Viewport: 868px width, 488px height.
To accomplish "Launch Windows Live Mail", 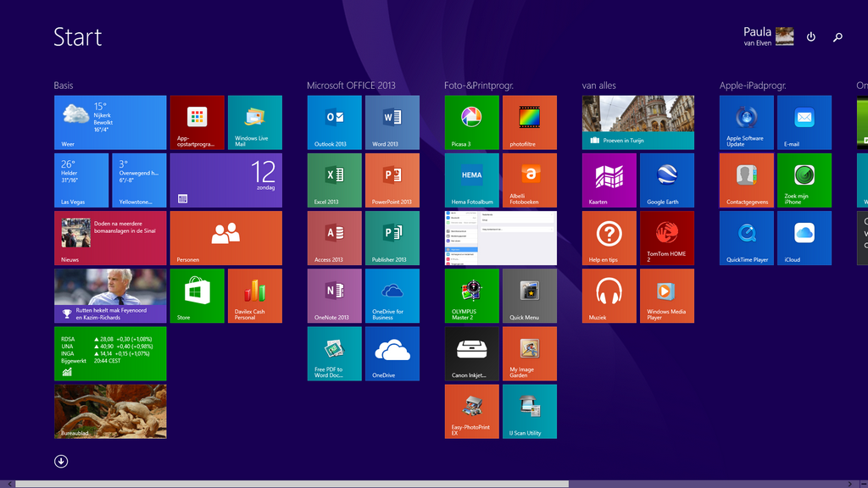I will click(x=254, y=122).
